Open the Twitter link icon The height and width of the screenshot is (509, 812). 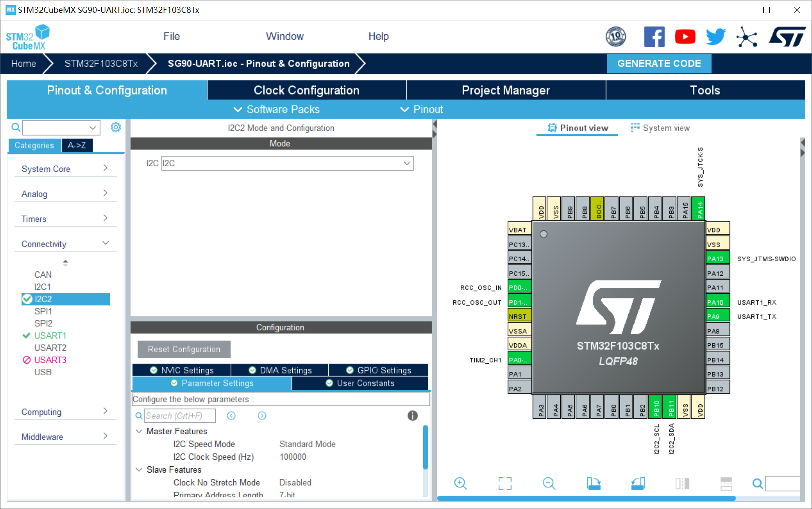click(x=716, y=37)
